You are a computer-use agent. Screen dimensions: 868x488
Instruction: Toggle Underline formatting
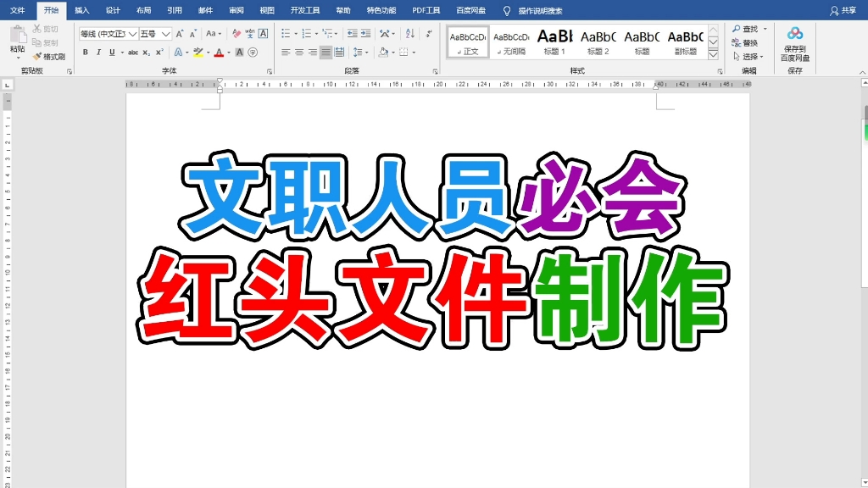click(112, 53)
